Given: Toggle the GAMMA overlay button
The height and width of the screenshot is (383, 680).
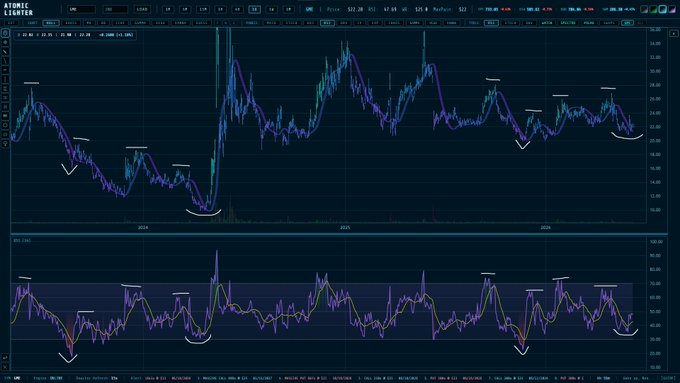Looking at the screenshot, I should tap(140, 23).
